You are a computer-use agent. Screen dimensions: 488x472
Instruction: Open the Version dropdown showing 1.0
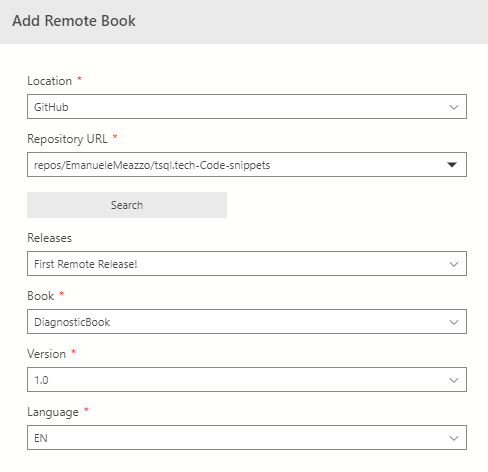click(x=247, y=380)
